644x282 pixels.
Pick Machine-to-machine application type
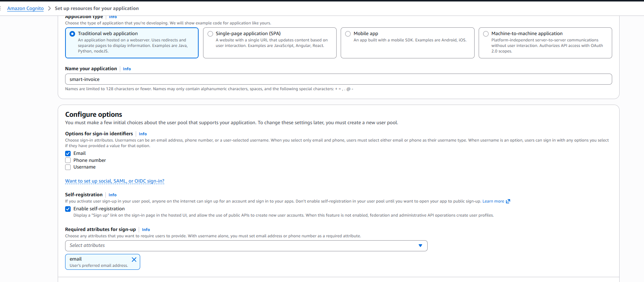tap(486, 34)
